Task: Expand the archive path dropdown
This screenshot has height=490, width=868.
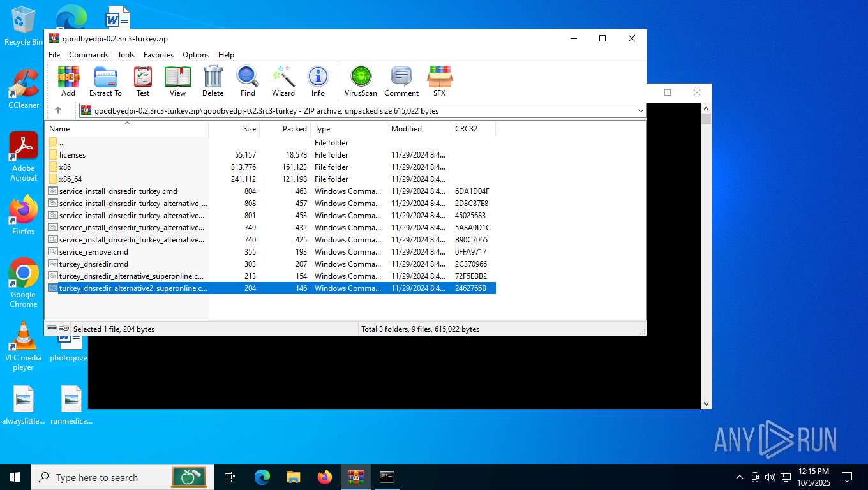Action: click(x=640, y=111)
